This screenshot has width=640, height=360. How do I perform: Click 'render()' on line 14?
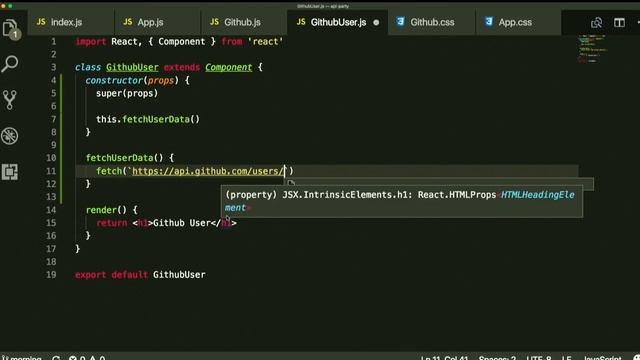pyautogui.click(x=106, y=210)
